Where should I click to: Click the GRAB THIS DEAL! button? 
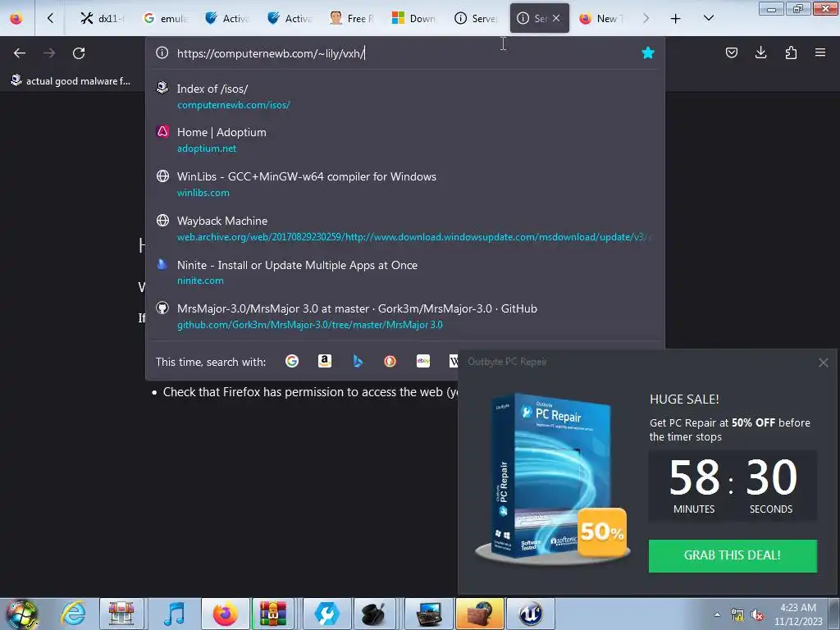tap(733, 555)
